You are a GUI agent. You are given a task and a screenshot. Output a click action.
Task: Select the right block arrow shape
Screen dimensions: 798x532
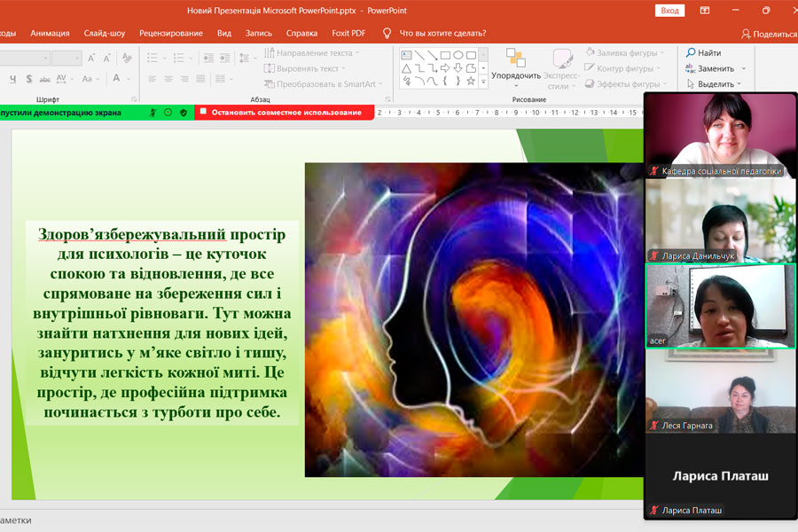[x=445, y=68]
